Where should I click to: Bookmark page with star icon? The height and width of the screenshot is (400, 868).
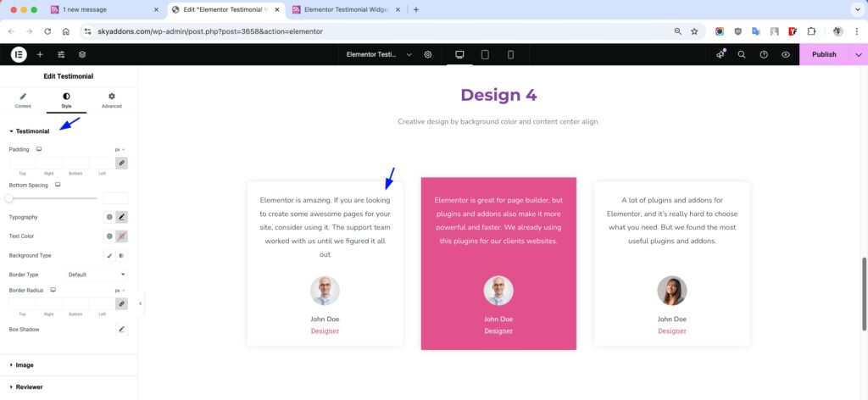click(694, 31)
